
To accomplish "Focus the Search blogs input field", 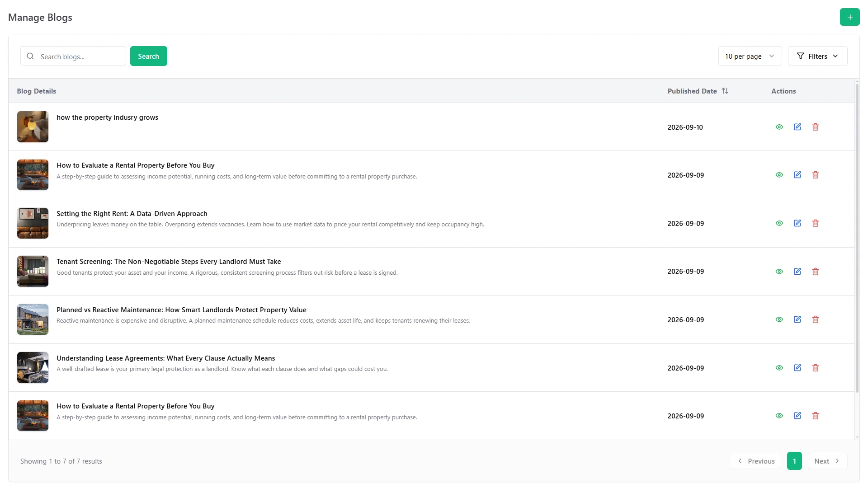I will 73,56.
